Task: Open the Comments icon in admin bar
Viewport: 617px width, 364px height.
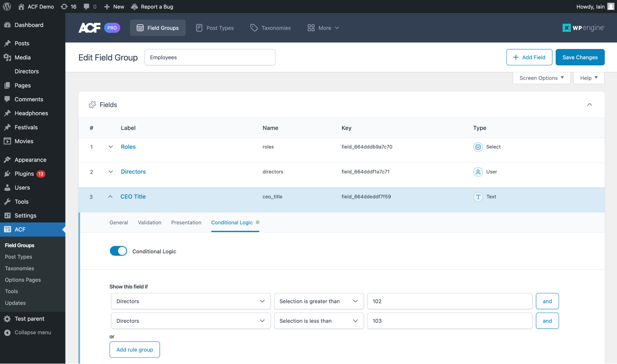Action: click(86, 6)
